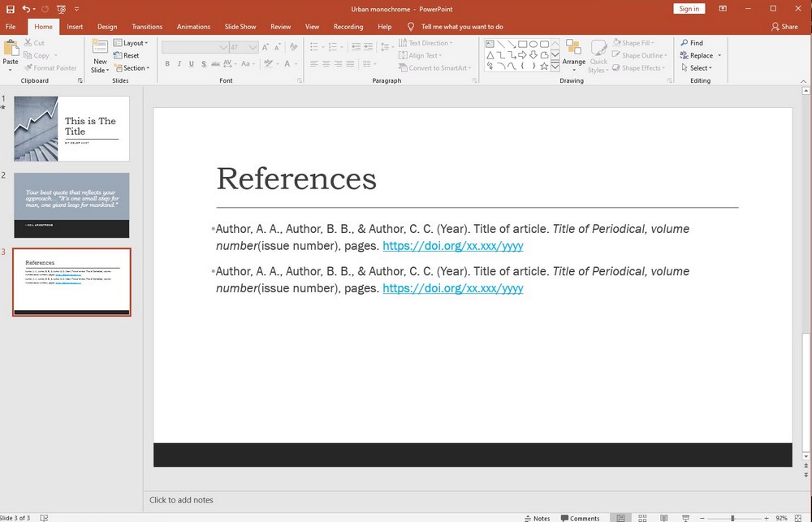812x522 pixels.
Task: Open the Review tab
Action: (x=280, y=26)
